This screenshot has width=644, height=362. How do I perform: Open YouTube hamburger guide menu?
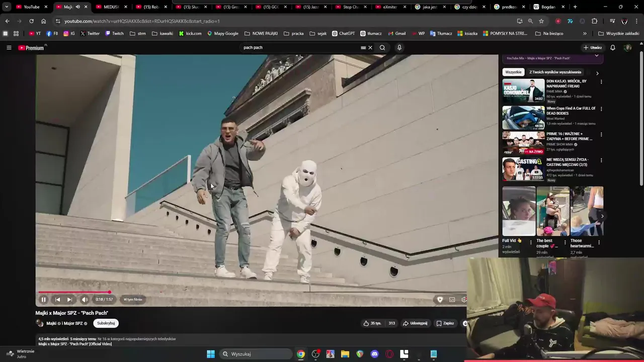9,48
